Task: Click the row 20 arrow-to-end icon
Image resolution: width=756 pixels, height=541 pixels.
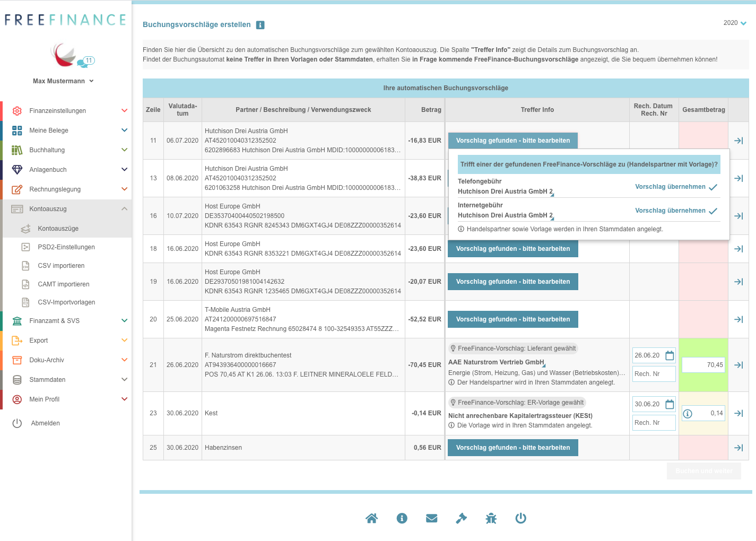Action: [738, 319]
